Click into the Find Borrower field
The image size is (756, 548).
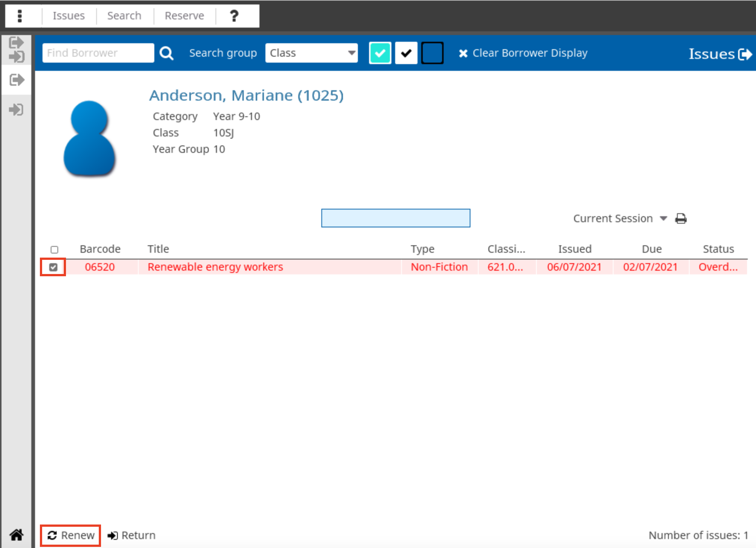point(98,53)
